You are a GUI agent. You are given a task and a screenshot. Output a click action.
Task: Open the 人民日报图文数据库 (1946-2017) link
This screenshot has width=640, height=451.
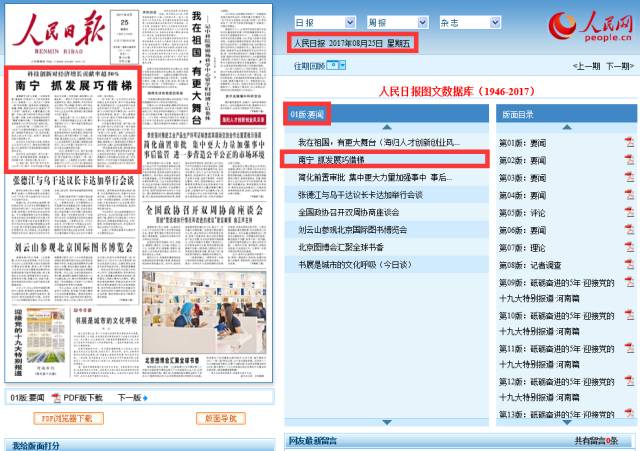457,91
